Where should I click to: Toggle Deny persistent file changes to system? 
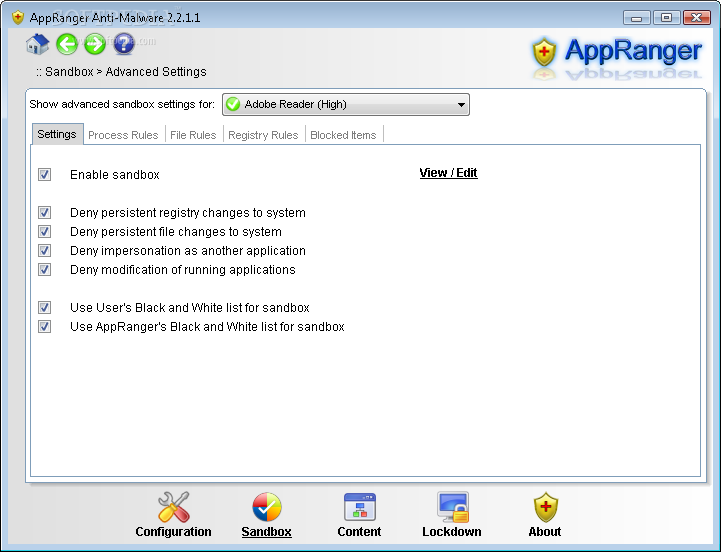pyautogui.click(x=45, y=231)
